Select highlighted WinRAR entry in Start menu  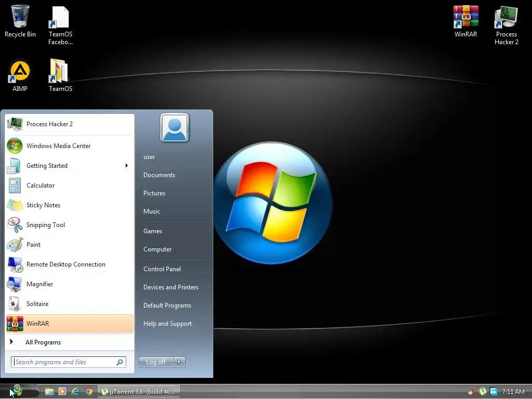(x=70, y=324)
